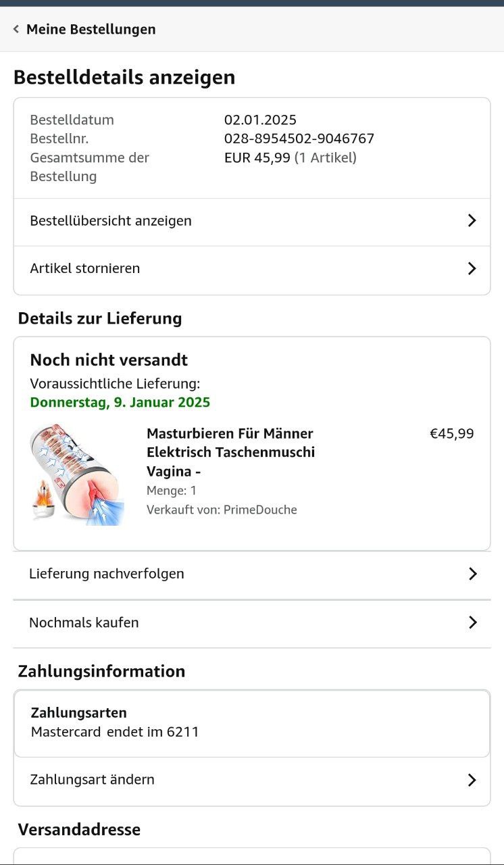Click the green delivery date text
The width and height of the screenshot is (504, 865).
120,403
